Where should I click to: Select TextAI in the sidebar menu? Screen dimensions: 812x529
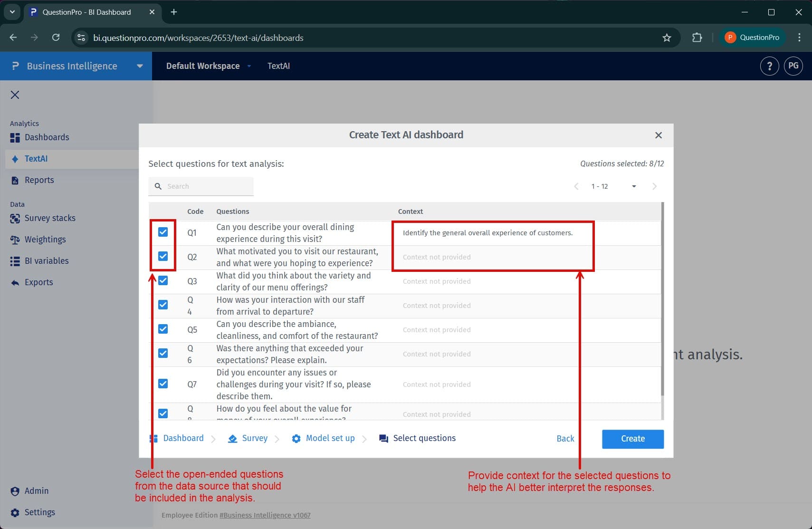point(36,159)
